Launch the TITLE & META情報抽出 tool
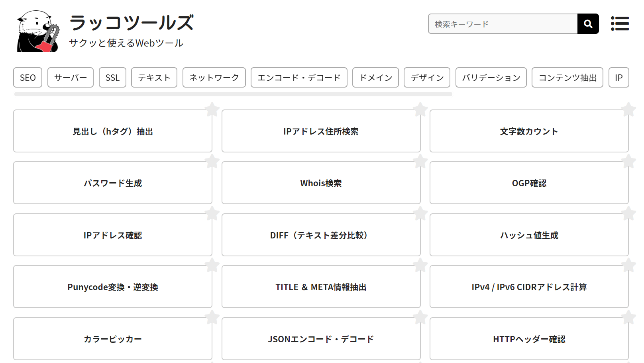The image size is (644, 363). [321, 287]
